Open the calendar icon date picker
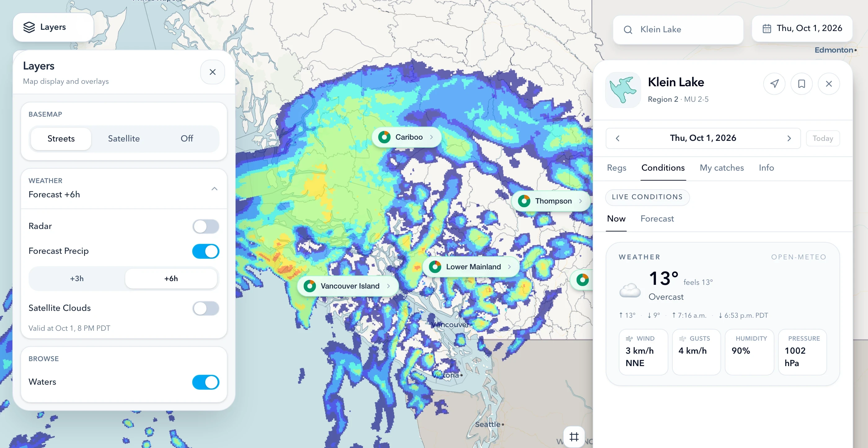This screenshot has height=448, width=868. [767, 28]
